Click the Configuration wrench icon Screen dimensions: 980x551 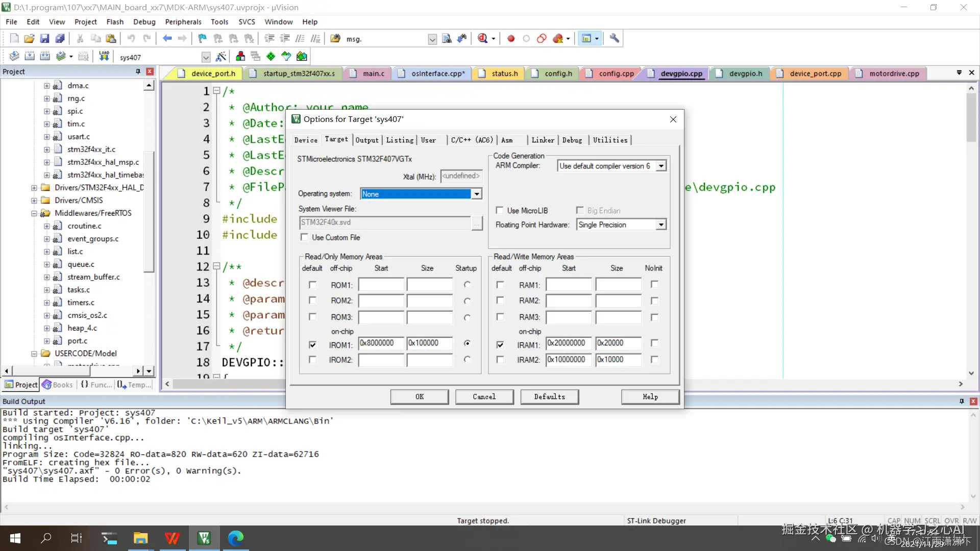pos(615,39)
